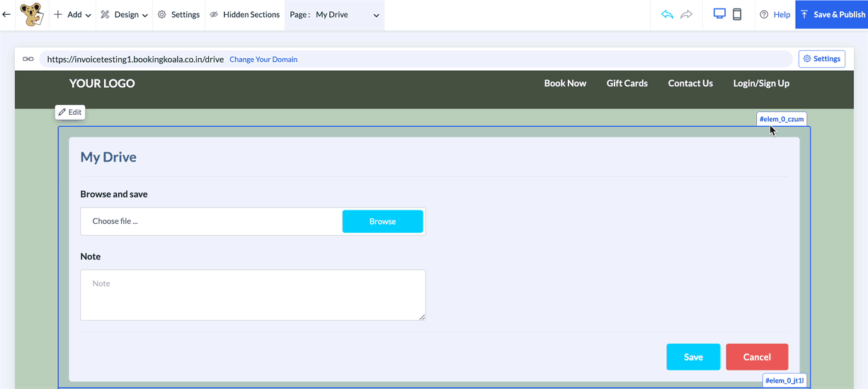
Task: Click the Edit section button
Action: 70,112
